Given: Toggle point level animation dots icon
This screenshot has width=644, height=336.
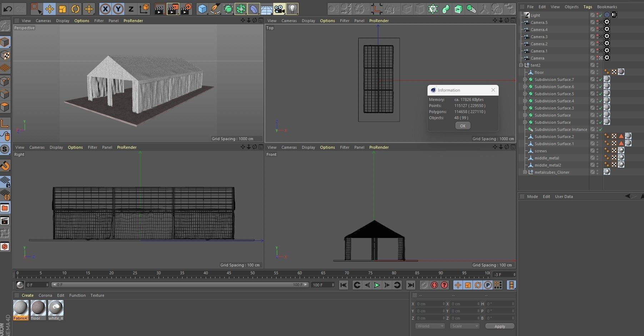Looking at the screenshot, I should [498, 285].
